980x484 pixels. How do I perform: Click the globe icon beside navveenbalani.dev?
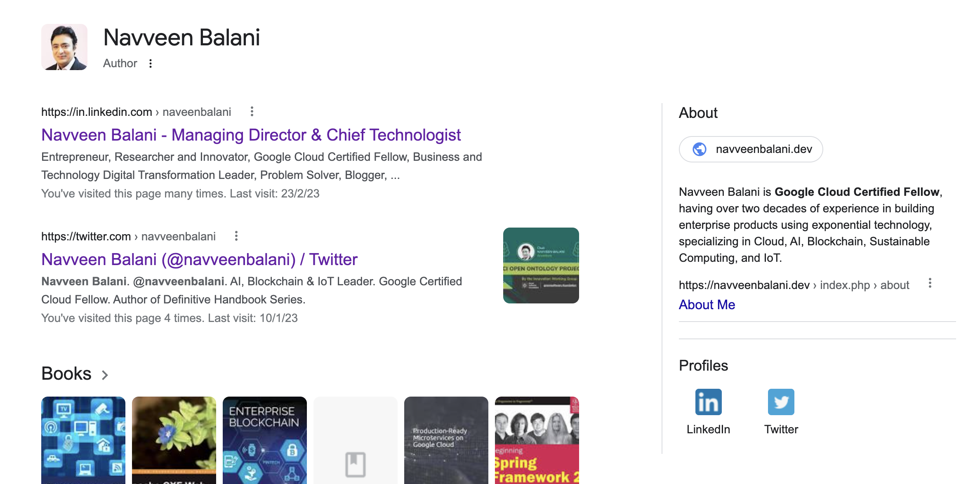pyautogui.click(x=700, y=149)
